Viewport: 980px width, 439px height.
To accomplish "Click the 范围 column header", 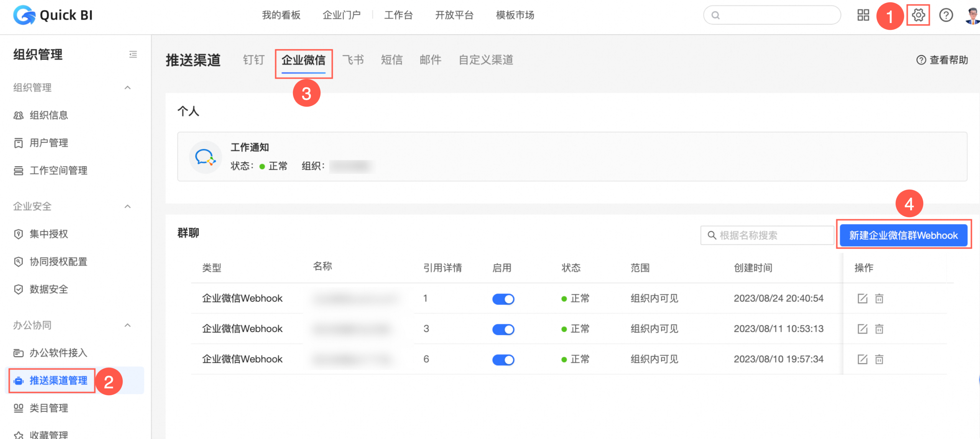I will [x=640, y=268].
